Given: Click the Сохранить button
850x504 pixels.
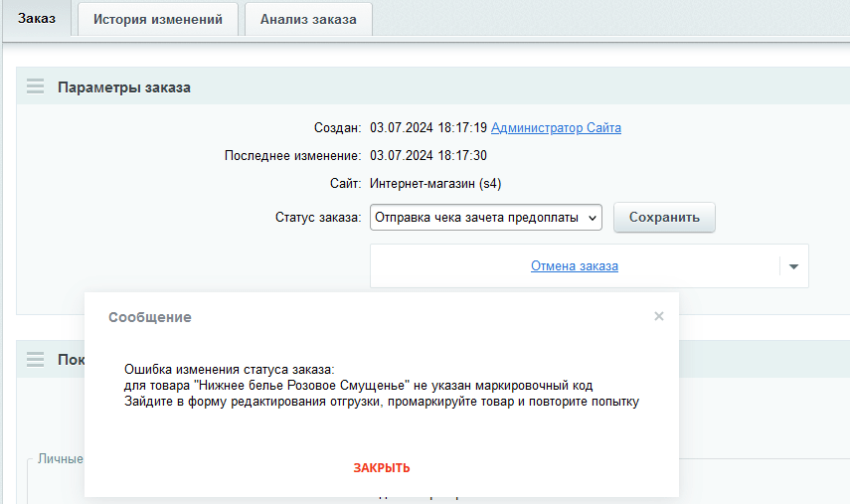Looking at the screenshot, I should click(664, 218).
